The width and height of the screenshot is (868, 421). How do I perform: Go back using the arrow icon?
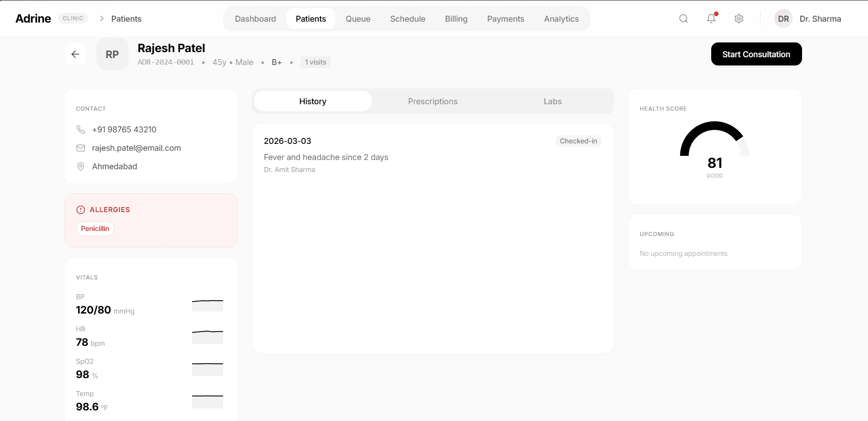click(75, 54)
